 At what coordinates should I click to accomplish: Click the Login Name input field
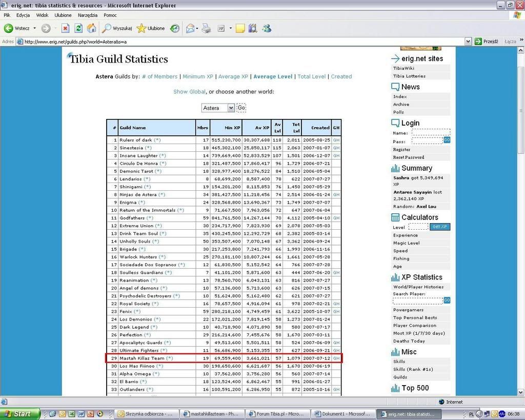click(x=431, y=132)
